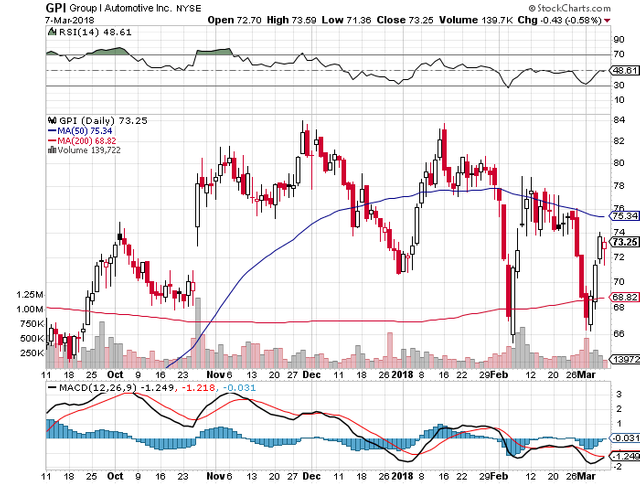Click the RSI indicator icon before RSI(14)
Viewport: 640px width, 485px height.
click(52, 31)
